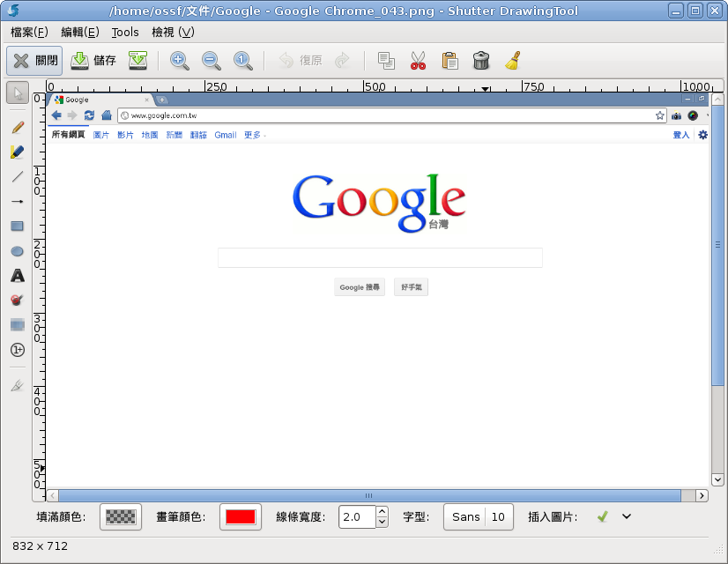Select the arrow drawing tool
The height and width of the screenshot is (564, 728).
click(x=18, y=202)
